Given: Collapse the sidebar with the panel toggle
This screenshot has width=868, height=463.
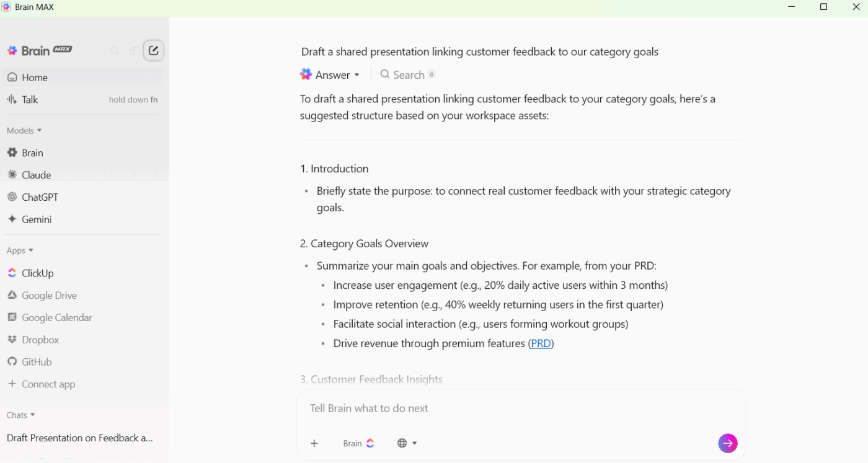Looking at the screenshot, I should tap(135, 50).
